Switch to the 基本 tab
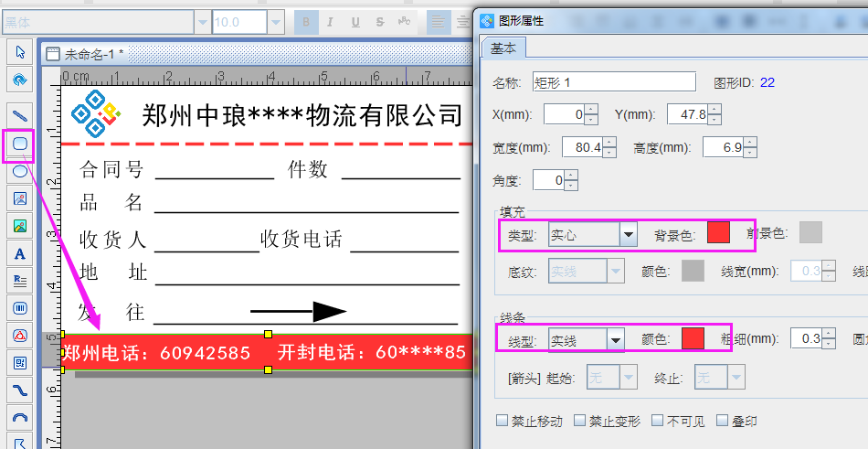The width and height of the screenshot is (868, 449). point(503,48)
